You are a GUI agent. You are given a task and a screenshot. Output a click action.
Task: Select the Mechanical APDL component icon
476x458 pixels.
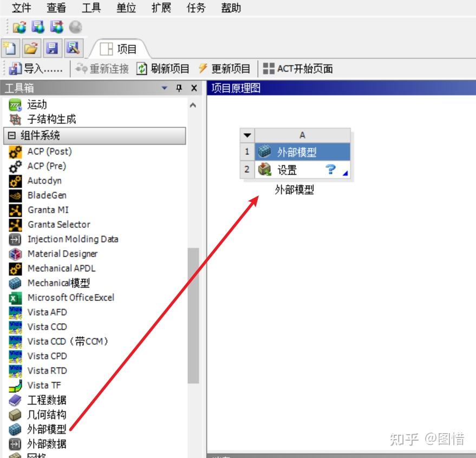point(15,268)
